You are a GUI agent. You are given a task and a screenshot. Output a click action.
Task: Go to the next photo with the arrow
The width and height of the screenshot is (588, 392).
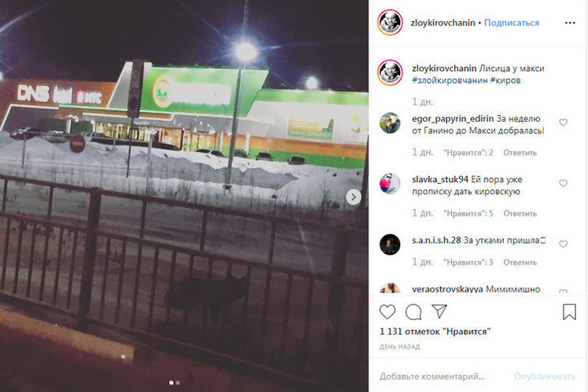[x=354, y=197]
